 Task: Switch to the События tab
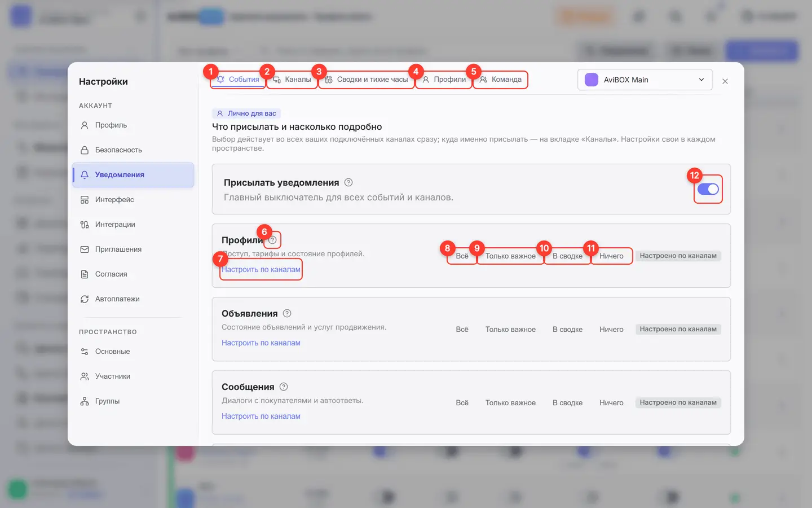(238, 80)
